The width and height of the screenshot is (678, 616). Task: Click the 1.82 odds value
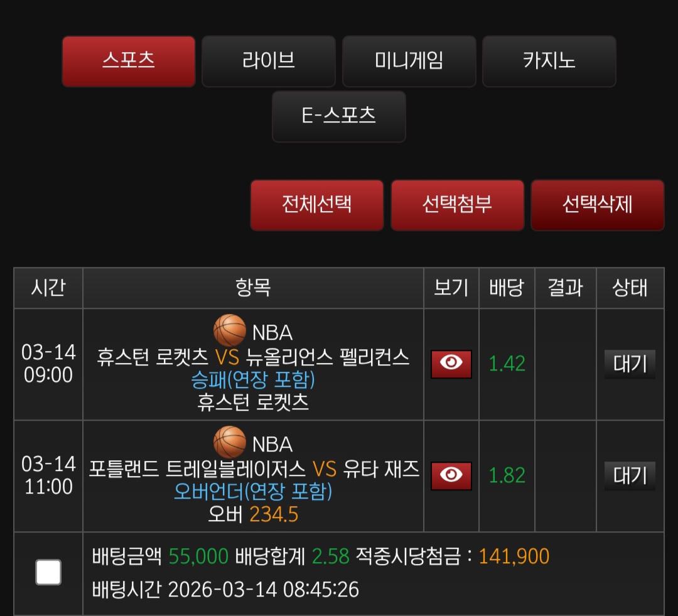[x=507, y=475]
